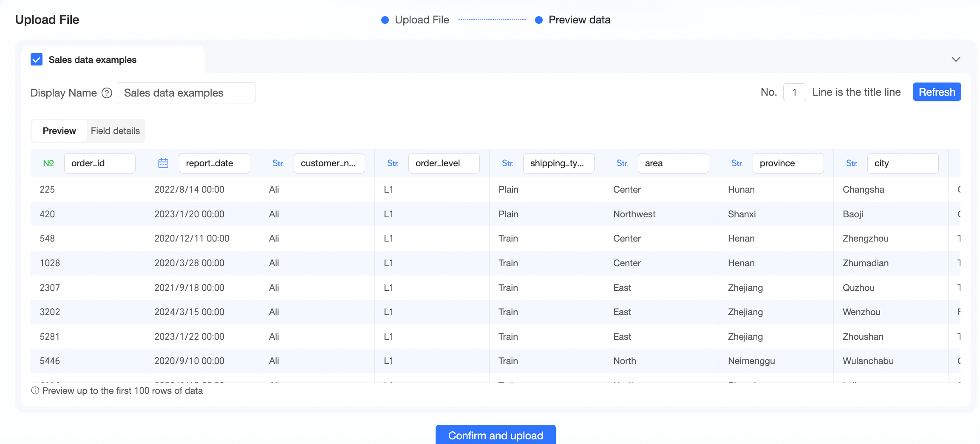Click Confirm and upload button

(496, 435)
